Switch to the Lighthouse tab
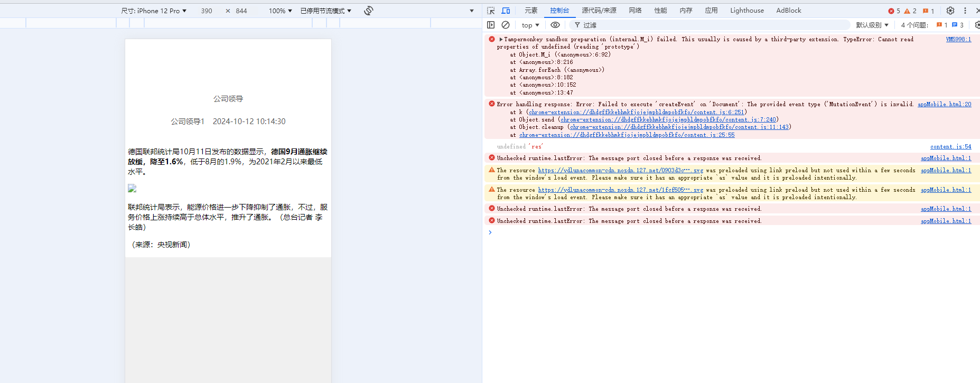Viewport: 980px width, 383px height. coord(746,11)
